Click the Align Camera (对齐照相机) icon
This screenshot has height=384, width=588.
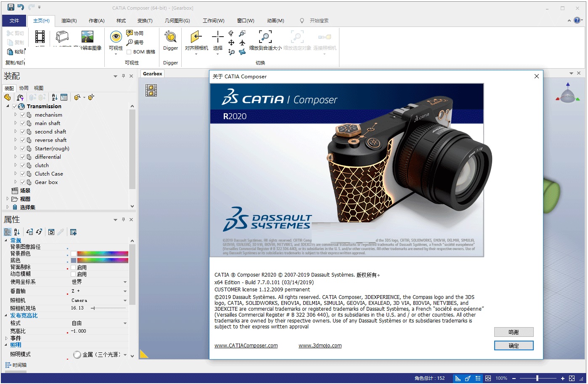(196, 37)
